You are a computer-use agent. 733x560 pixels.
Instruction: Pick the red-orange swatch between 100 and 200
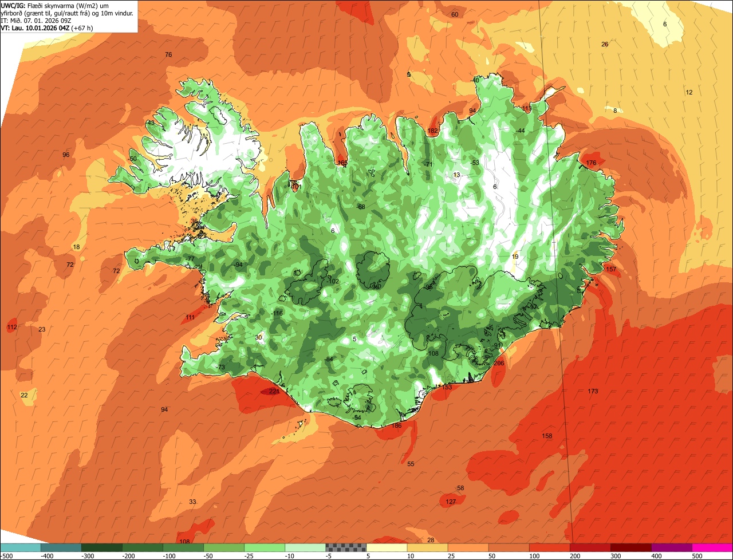tap(550, 547)
